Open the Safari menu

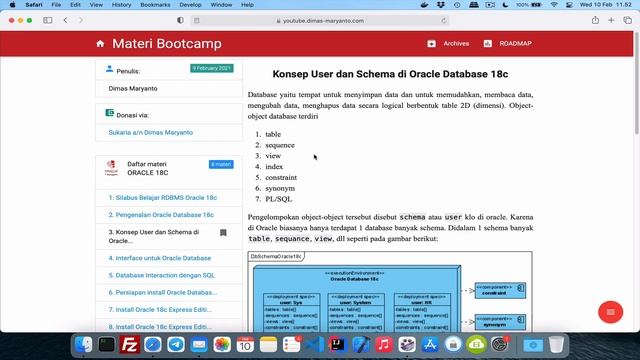pyautogui.click(x=33, y=5)
